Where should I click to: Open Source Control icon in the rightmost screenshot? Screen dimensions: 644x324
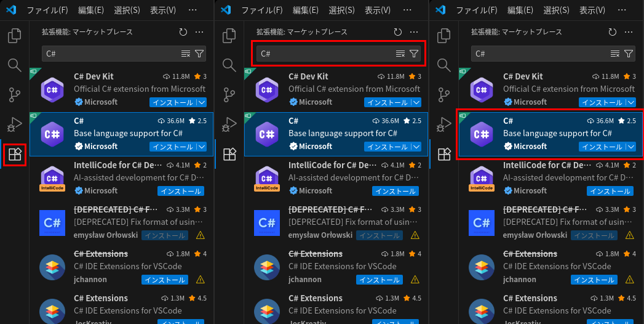444,95
